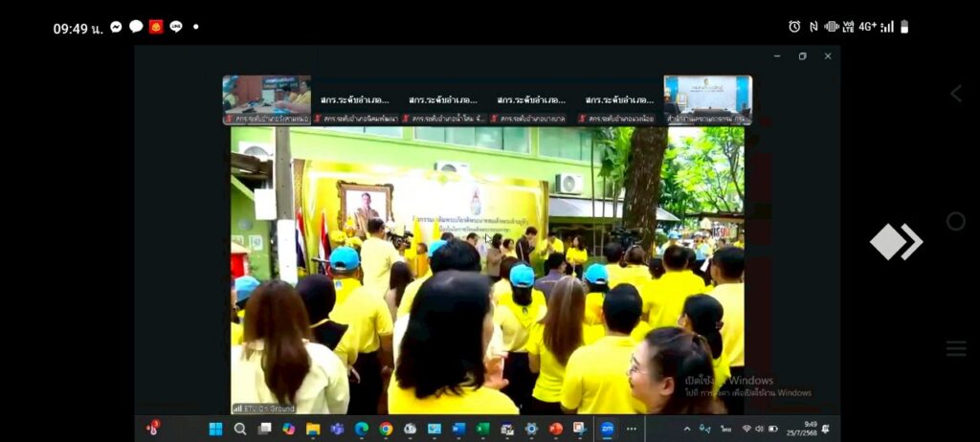This screenshot has width=980, height=442.
Task: Launch Microsoft Edge from taskbar
Action: (362, 429)
